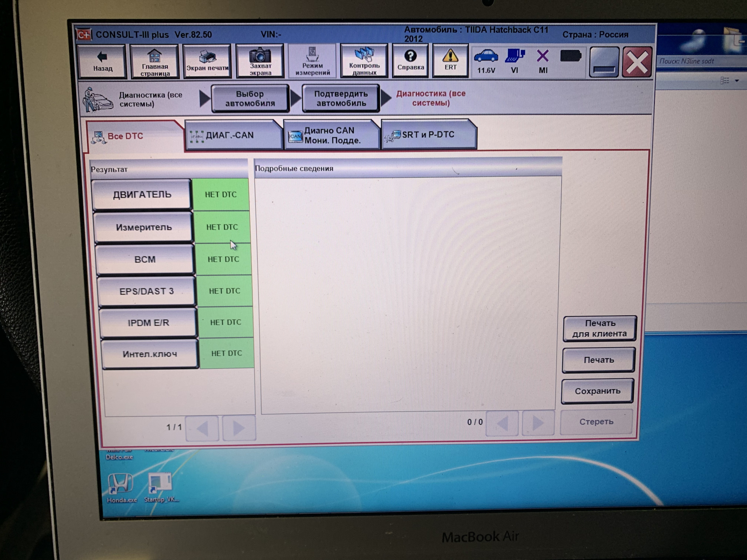
Task: Go back with the Назад button
Action: click(x=102, y=61)
